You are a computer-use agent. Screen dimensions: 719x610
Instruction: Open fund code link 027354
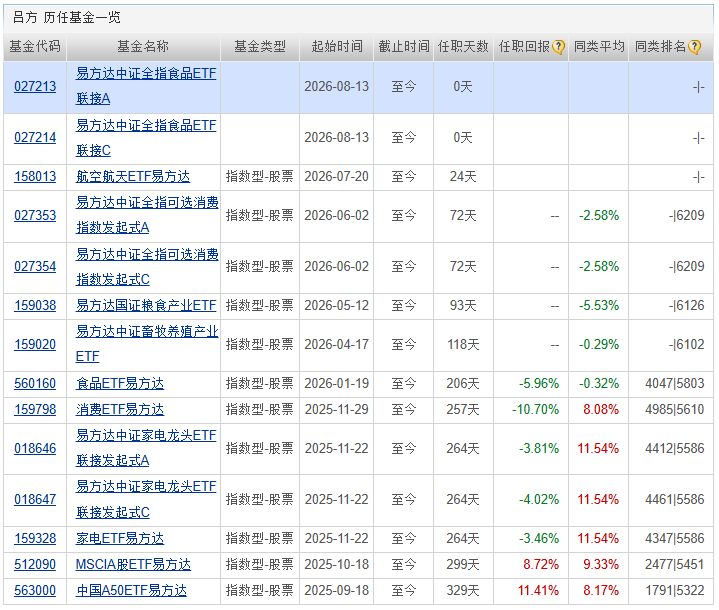pos(35,266)
